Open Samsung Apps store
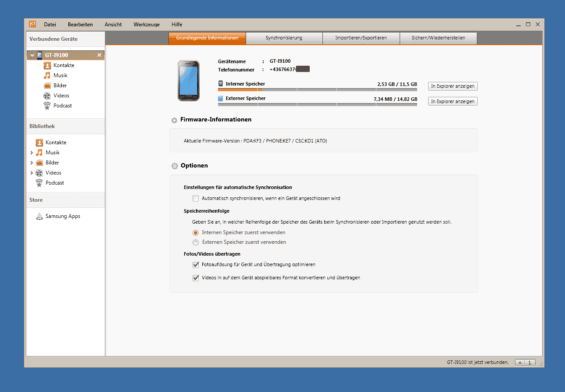565x392 pixels. click(58, 216)
